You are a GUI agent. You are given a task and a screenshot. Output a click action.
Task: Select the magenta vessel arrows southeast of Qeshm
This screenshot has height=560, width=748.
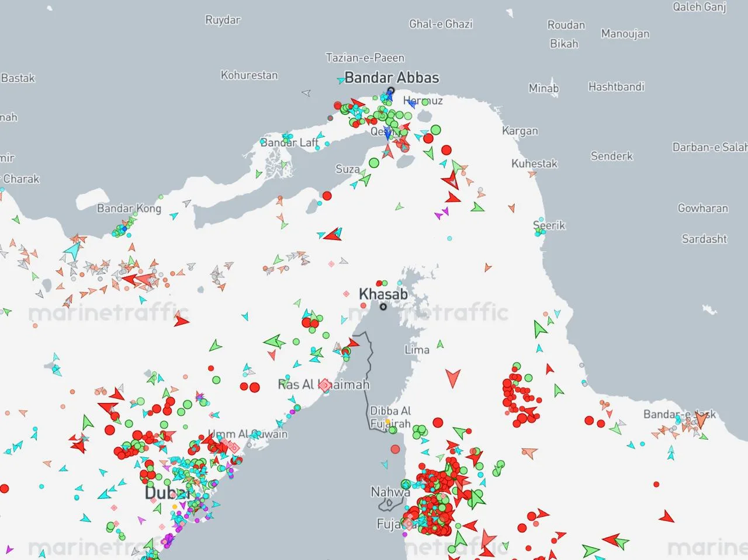pos(442,214)
